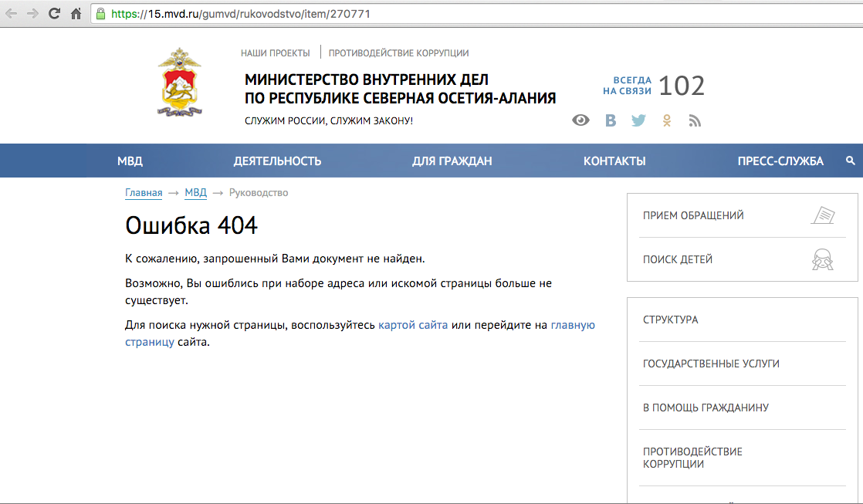Open the Odnoklassniki social page icon
Image resolution: width=863 pixels, height=504 pixels.
[x=667, y=120]
